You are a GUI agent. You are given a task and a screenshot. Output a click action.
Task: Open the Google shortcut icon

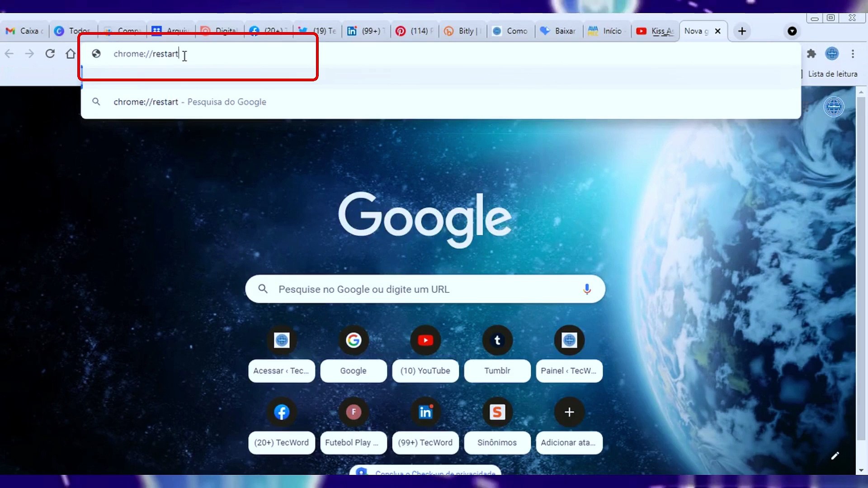point(354,340)
